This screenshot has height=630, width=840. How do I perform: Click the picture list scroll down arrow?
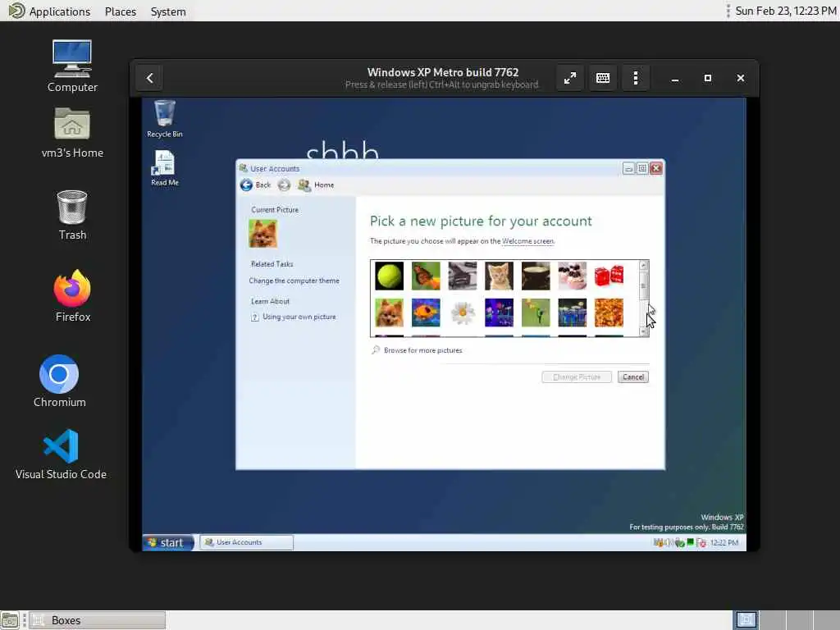pyautogui.click(x=644, y=332)
